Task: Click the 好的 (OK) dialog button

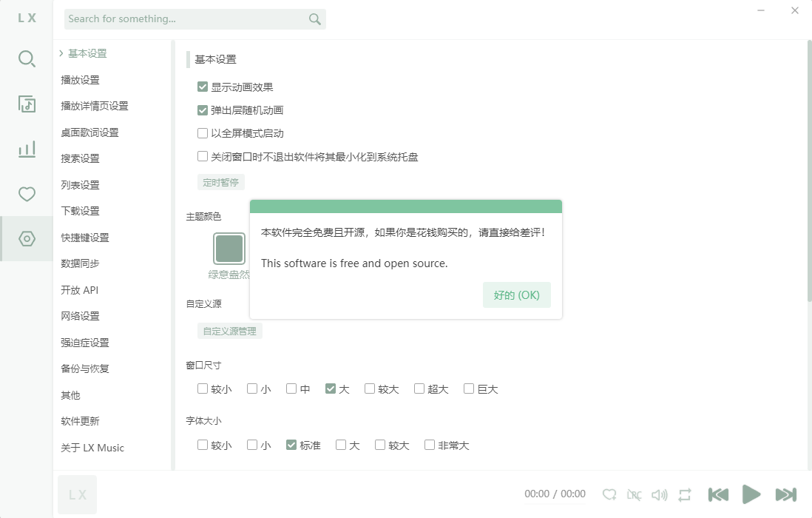Action: point(516,295)
